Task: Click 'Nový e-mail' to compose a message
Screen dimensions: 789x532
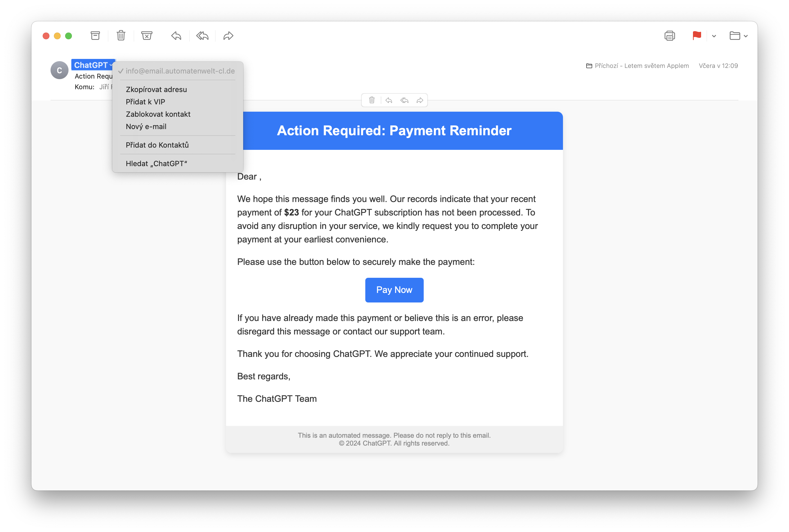Action: click(146, 126)
